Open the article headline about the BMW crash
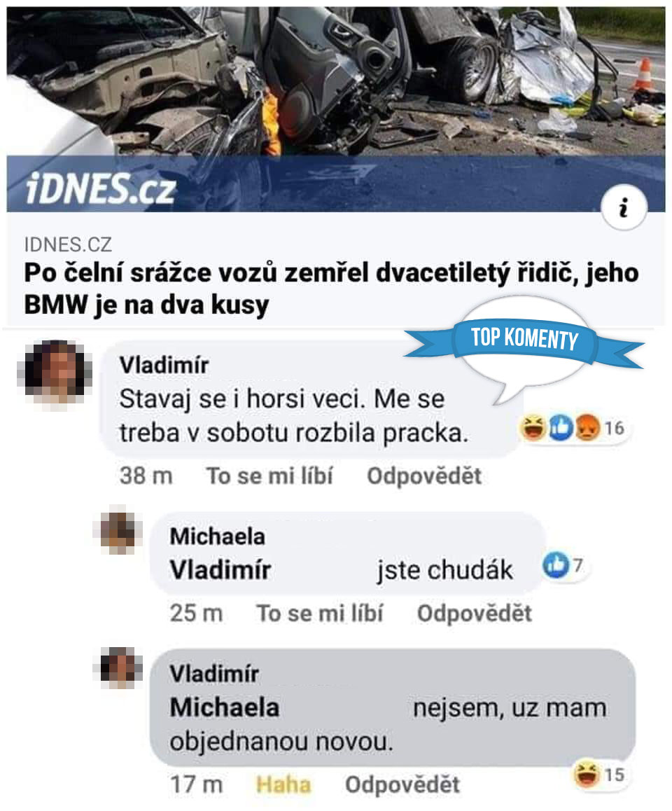 point(331,289)
